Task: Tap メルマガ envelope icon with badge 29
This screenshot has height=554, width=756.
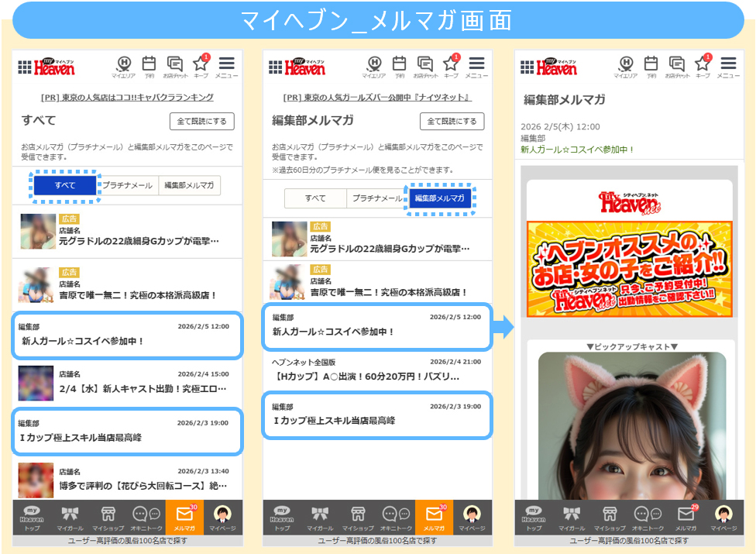Action: (685, 517)
